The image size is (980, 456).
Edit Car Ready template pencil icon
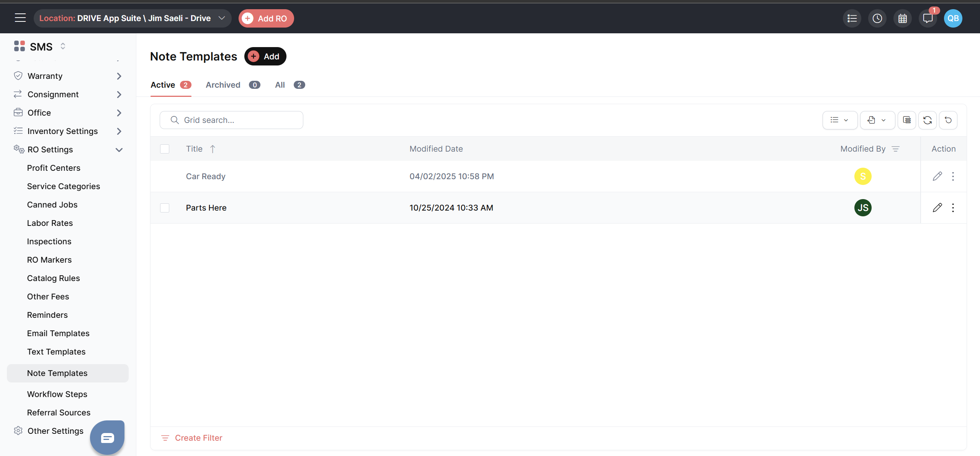coord(937,176)
